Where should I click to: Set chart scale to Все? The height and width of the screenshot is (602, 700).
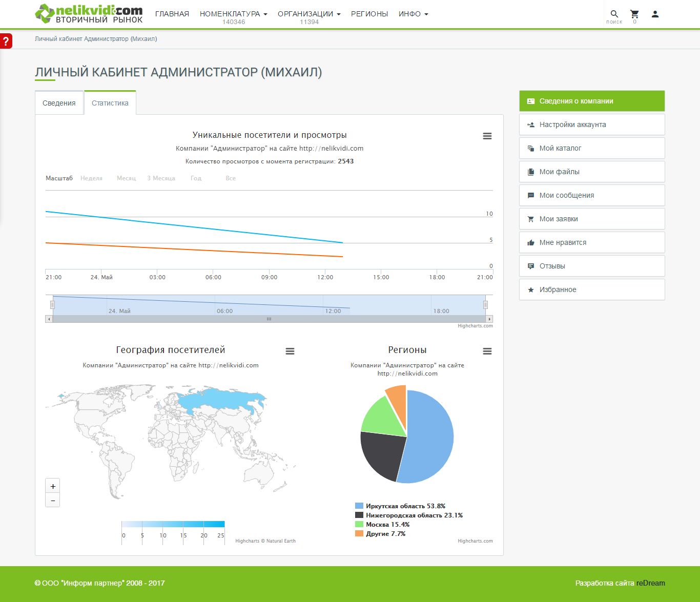[x=231, y=178]
